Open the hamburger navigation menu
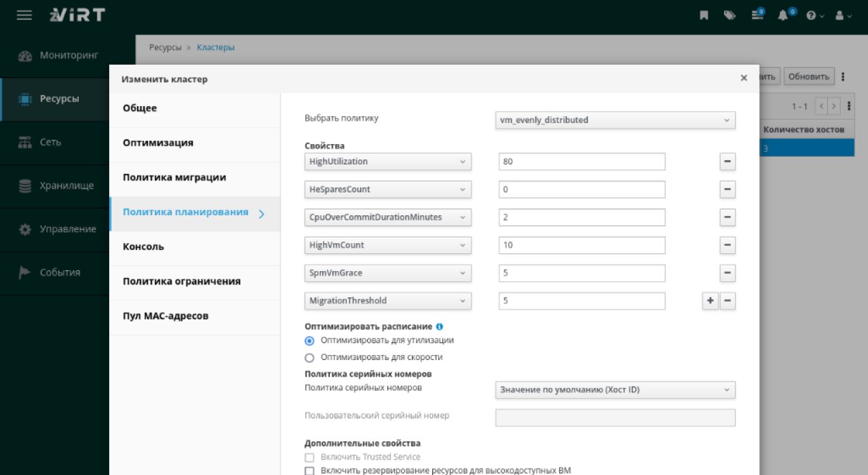 (x=24, y=16)
